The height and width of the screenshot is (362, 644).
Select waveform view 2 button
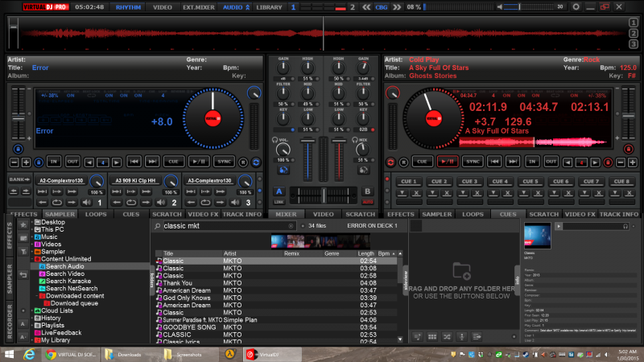[634, 33]
